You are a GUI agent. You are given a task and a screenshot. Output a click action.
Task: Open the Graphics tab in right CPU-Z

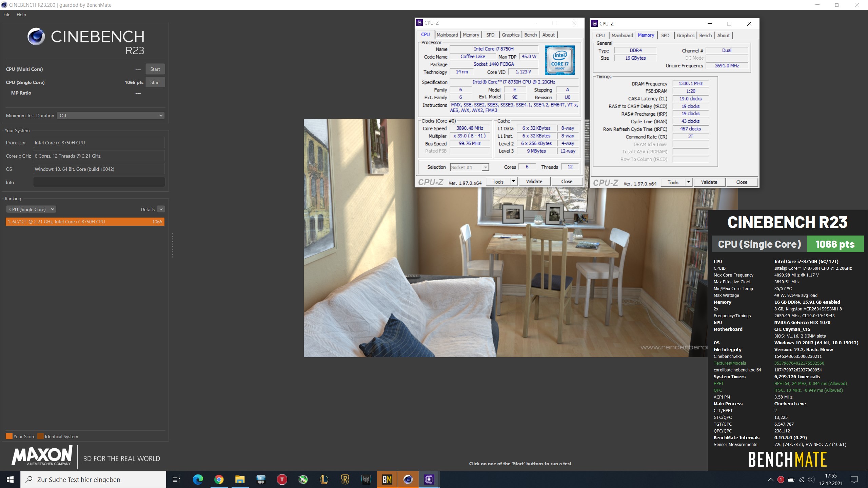(x=686, y=35)
